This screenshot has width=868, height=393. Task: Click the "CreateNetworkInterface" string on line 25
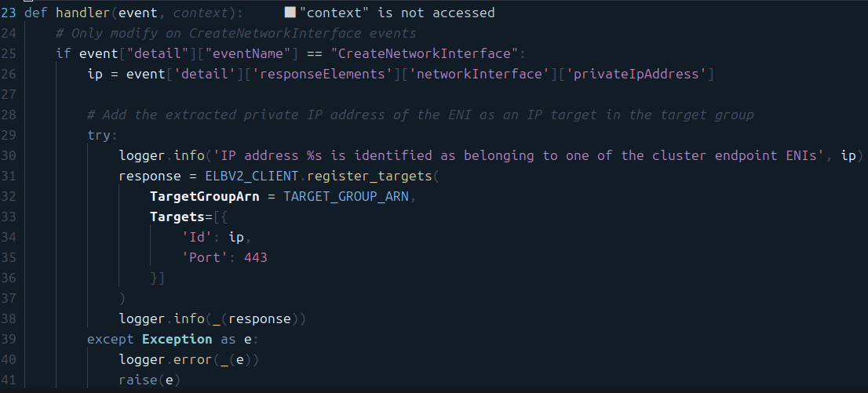[425, 53]
